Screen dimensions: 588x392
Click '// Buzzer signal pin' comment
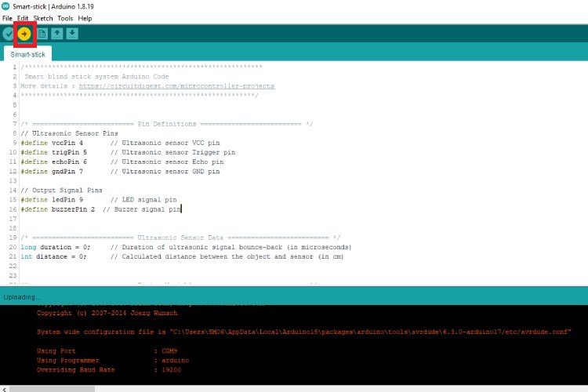(142, 209)
